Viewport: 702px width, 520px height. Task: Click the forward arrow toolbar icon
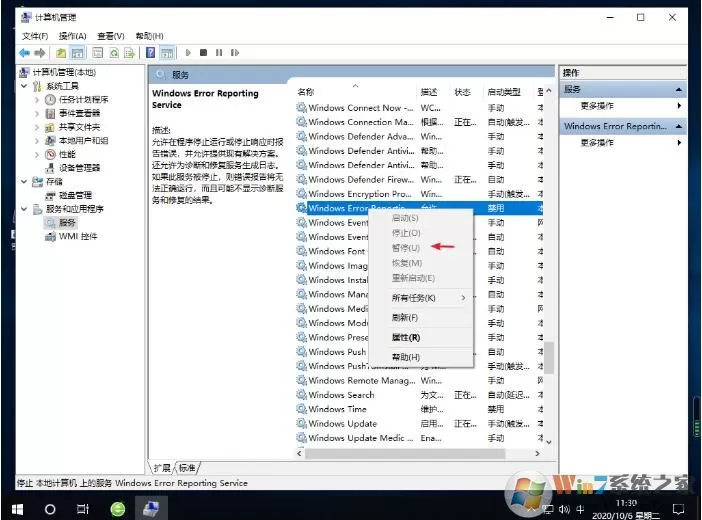pos(40,53)
